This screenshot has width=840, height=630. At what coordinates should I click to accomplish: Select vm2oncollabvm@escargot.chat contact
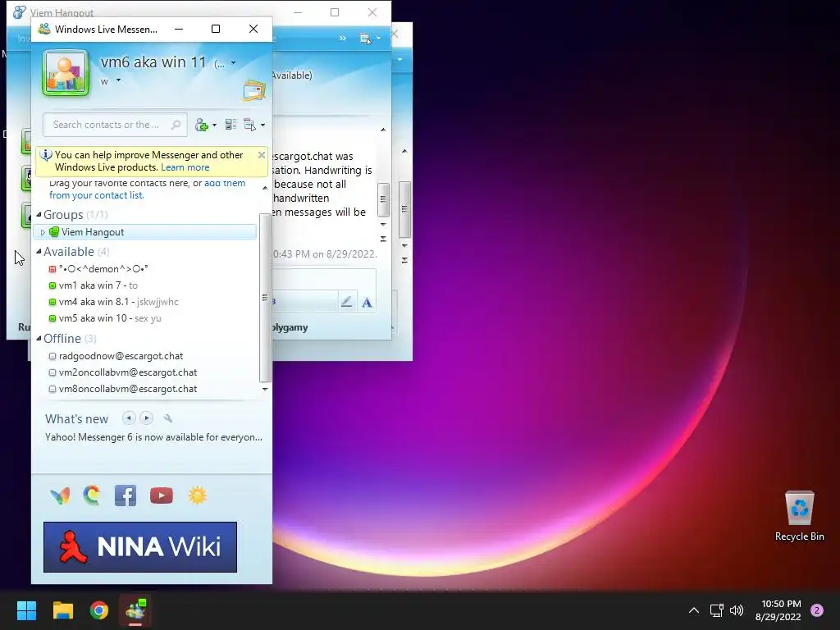tap(127, 372)
